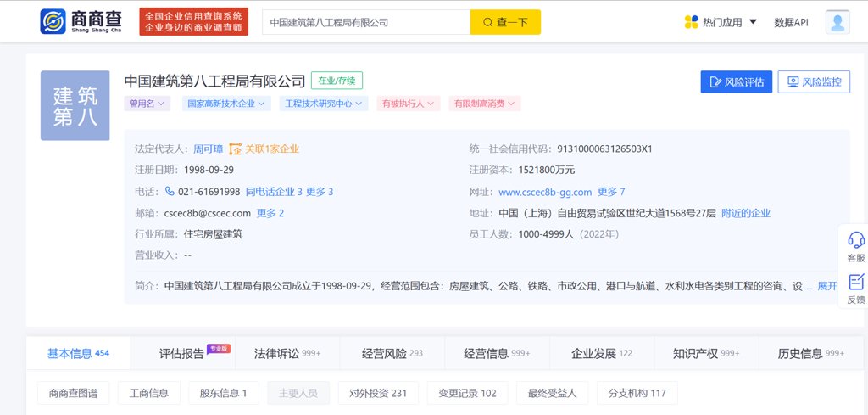Click the 建筑第八 company logo thumbnail
Viewport: 868px width, 415px height.
pos(75,105)
